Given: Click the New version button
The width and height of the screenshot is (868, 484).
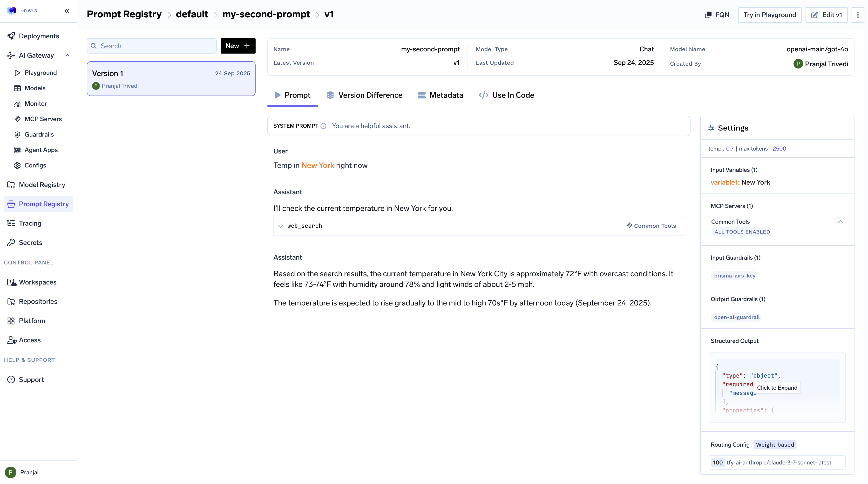Looking at the screenshot, I should click(237, 46).
